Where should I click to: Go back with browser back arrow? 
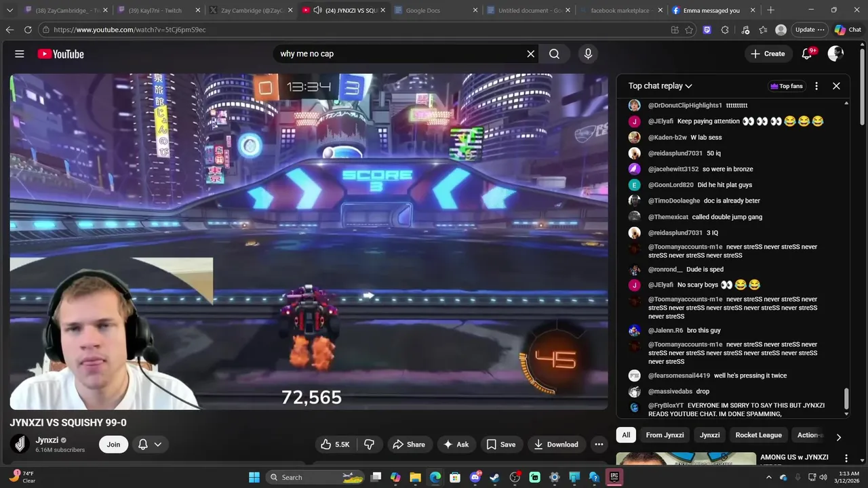pyautogui.click(x=9, y=30)
